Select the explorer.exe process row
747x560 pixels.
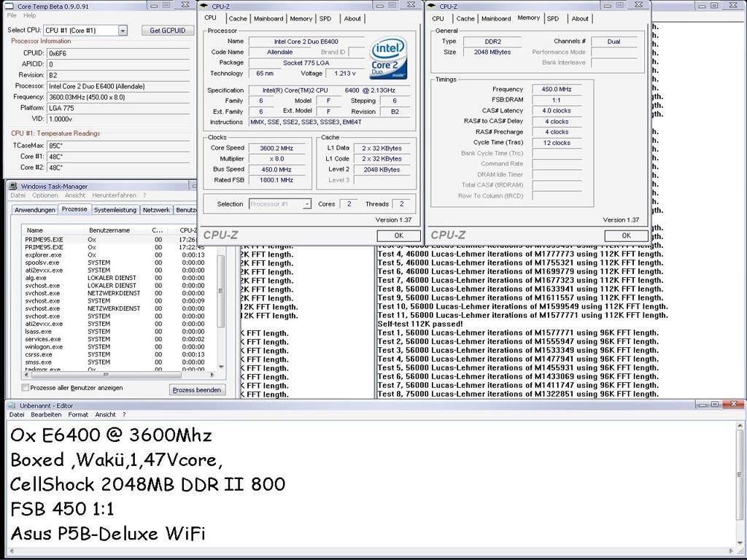tap(119, 254)
